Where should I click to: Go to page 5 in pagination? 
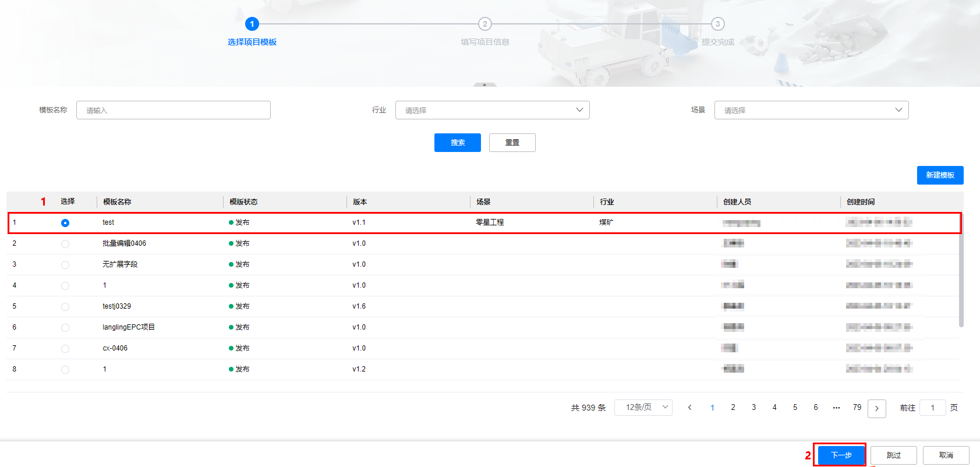point(795,408)
